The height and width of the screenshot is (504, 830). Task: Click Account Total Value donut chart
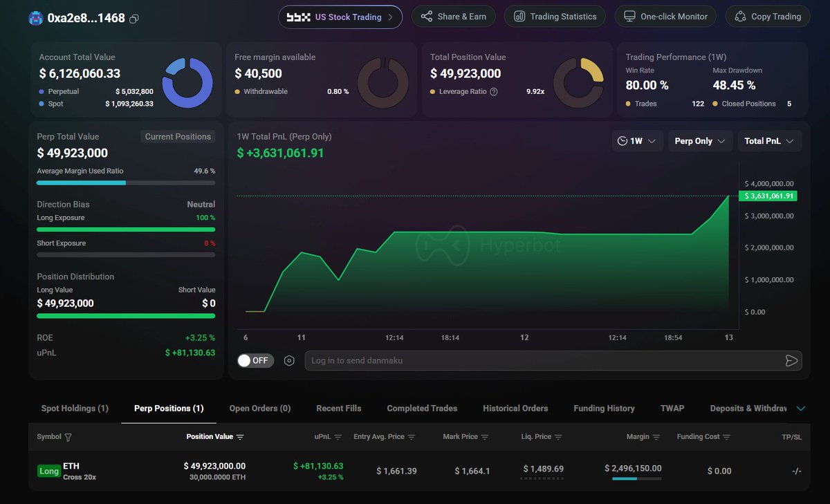(x=188, y=83)
